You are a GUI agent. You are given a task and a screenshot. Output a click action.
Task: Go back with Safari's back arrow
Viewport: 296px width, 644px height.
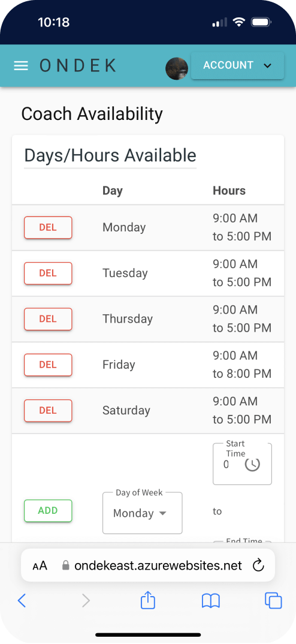pyautogui.click(x=22, y=600)
